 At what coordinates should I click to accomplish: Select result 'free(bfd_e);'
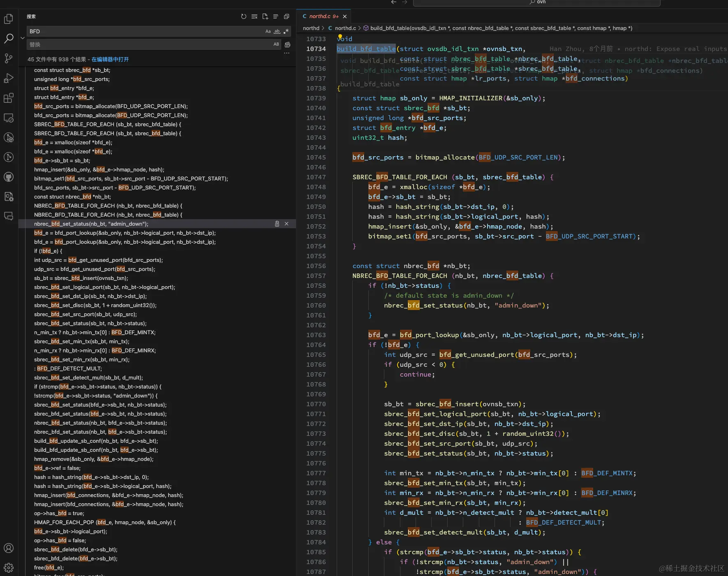click(49, 567)
